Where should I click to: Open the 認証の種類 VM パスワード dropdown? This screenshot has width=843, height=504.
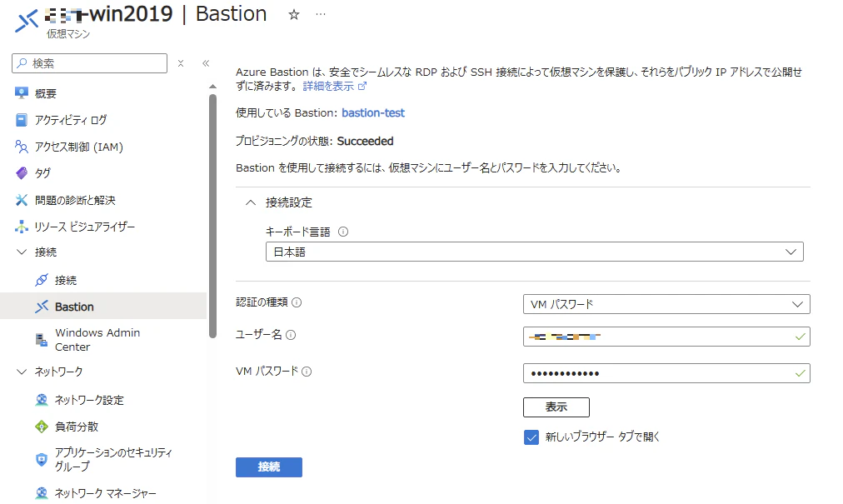click(666, 304)
